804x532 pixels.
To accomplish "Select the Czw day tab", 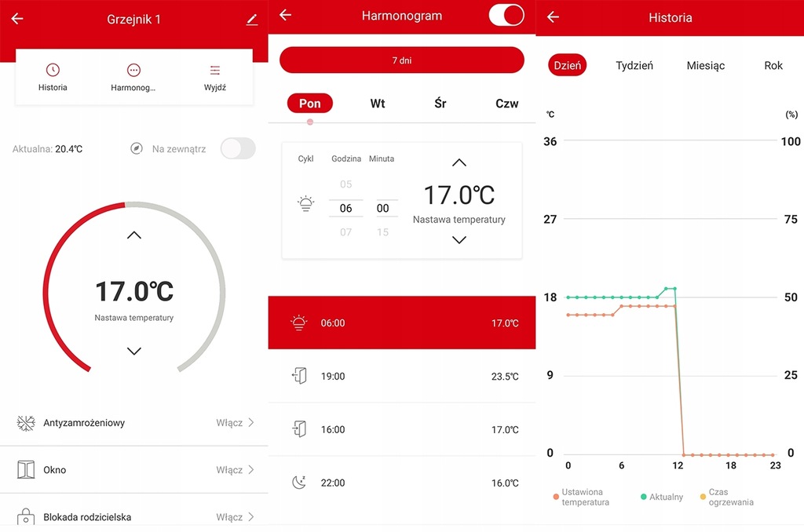I will pyautogui.click(x=506, y=104).
